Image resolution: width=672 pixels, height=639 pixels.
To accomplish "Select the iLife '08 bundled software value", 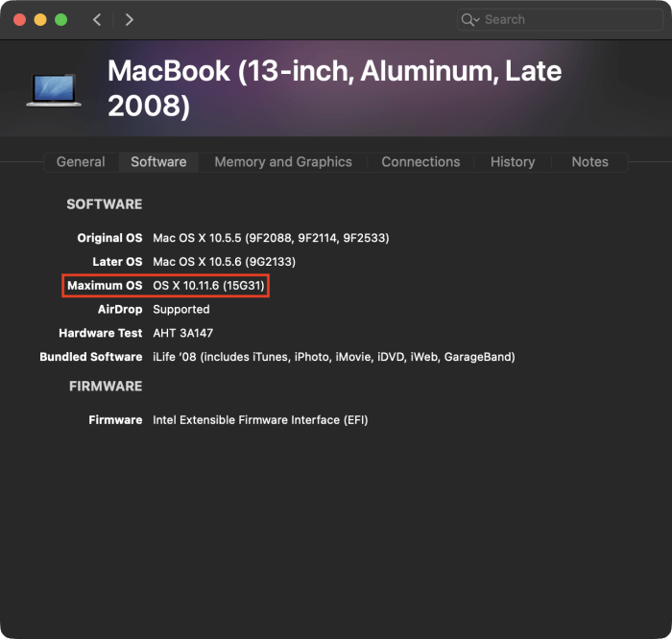I will 334,357.
